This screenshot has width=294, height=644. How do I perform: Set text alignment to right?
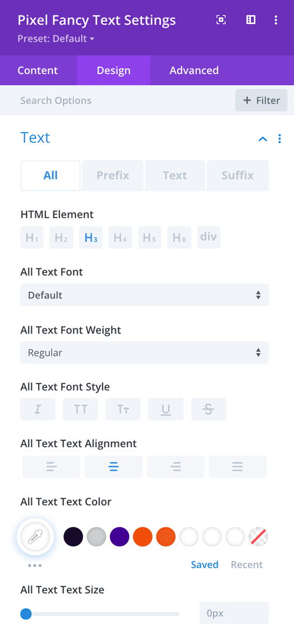tap(176, 466)
